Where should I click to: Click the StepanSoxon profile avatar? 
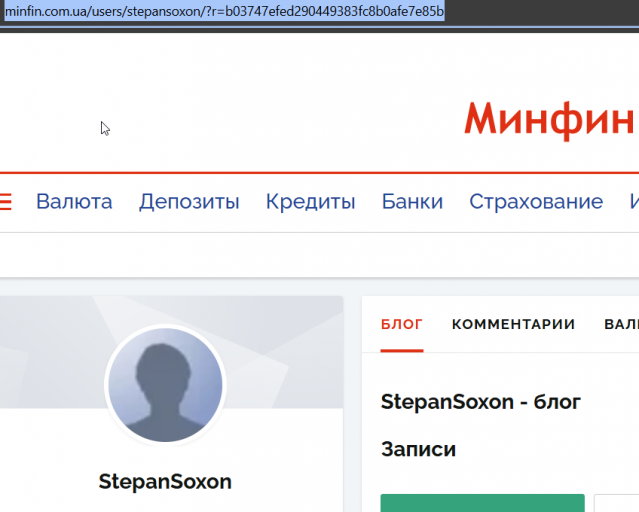tap(165, 384)
